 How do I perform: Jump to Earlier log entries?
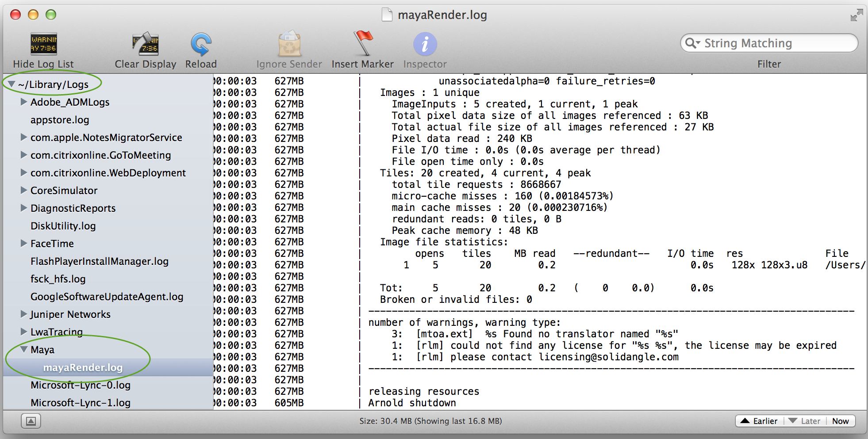tap(760, 421)
